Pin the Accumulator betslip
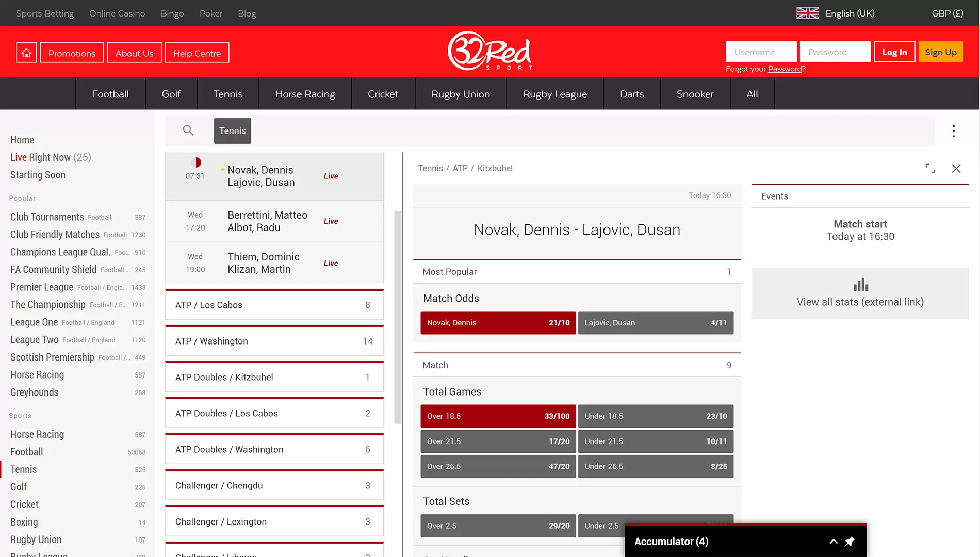The width and height of the screenshot is (980, 557). [850, 542]
